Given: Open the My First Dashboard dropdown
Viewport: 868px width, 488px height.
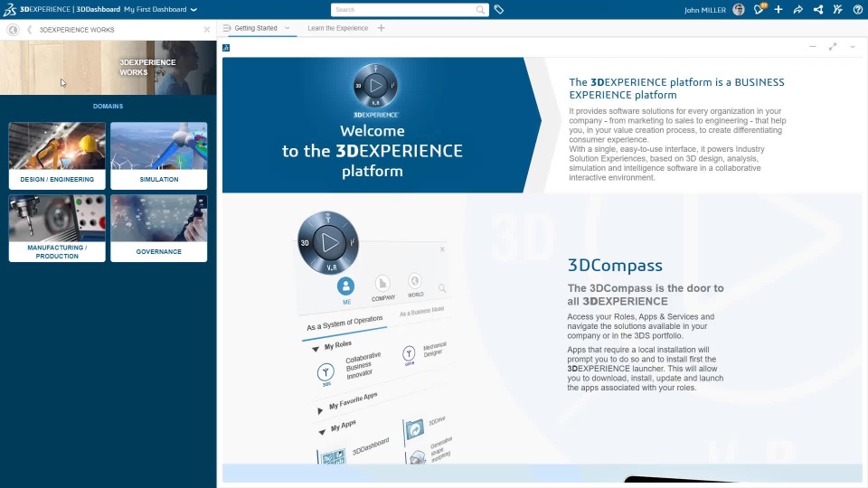Looking at the screenshot, I should pyautogui.click(x=161, y=9).
